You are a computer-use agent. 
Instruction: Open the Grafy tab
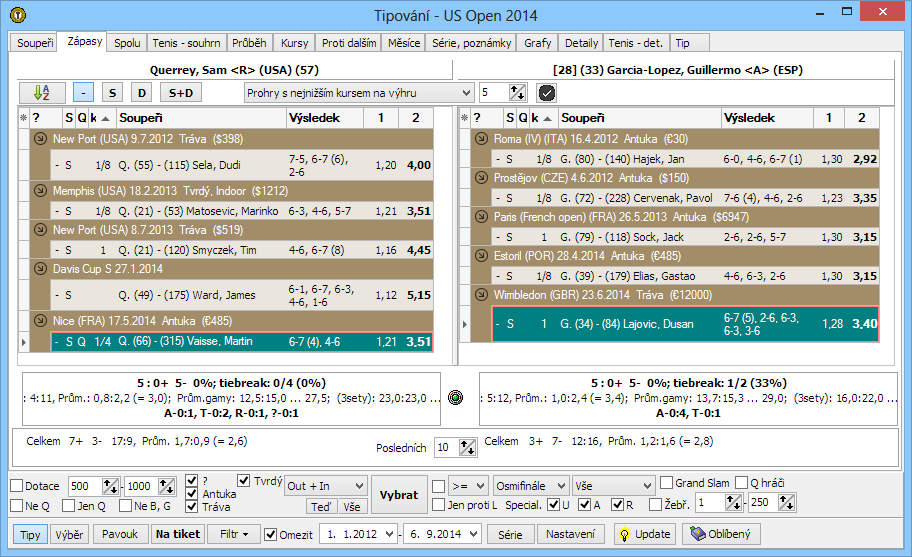537,43
